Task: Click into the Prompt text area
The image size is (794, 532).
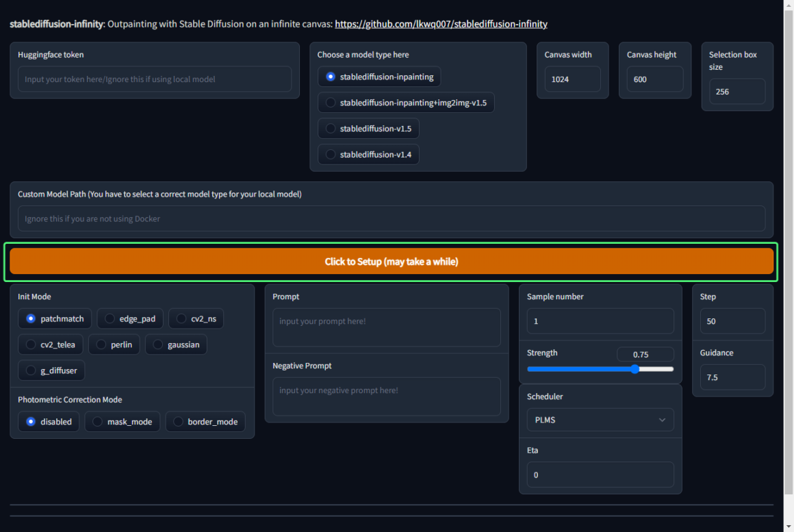Action: [x=386, y=327]
